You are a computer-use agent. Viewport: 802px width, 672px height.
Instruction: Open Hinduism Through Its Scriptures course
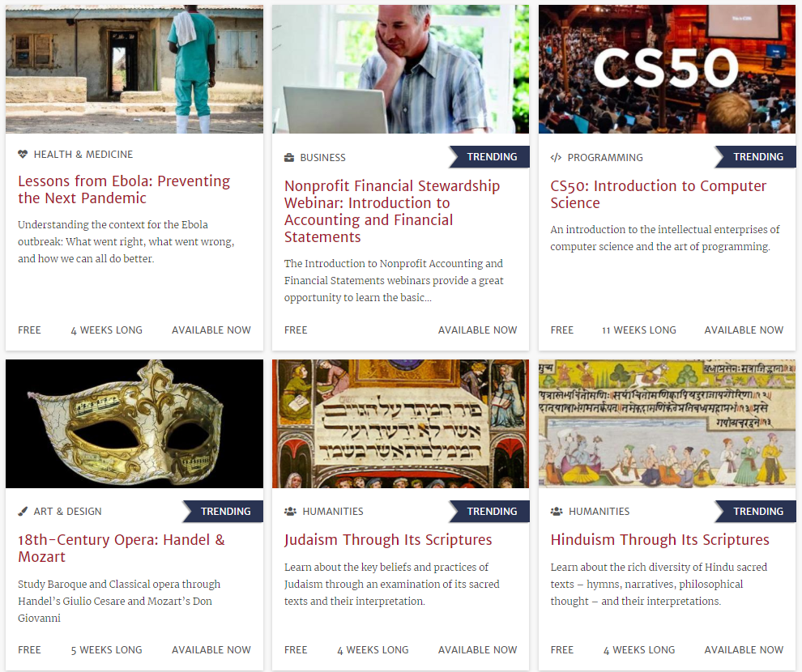tap(659, 540)
